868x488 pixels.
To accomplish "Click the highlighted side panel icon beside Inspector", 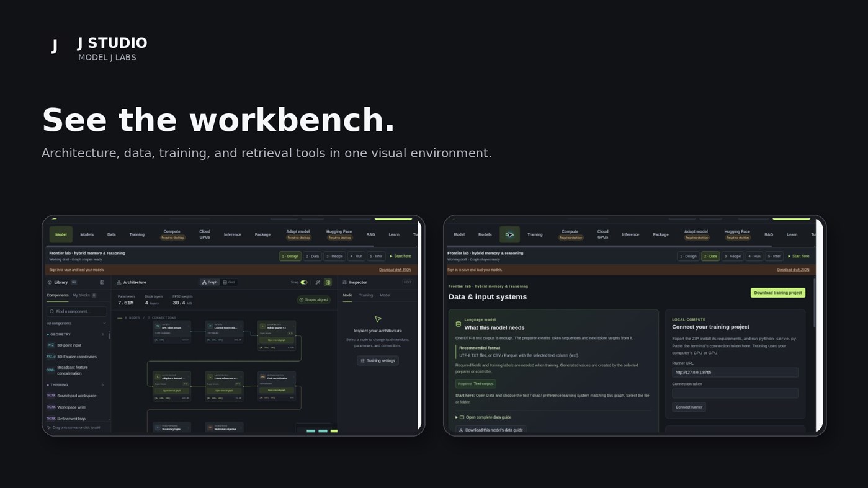I will pyautogui.click(x=328, y=282).
